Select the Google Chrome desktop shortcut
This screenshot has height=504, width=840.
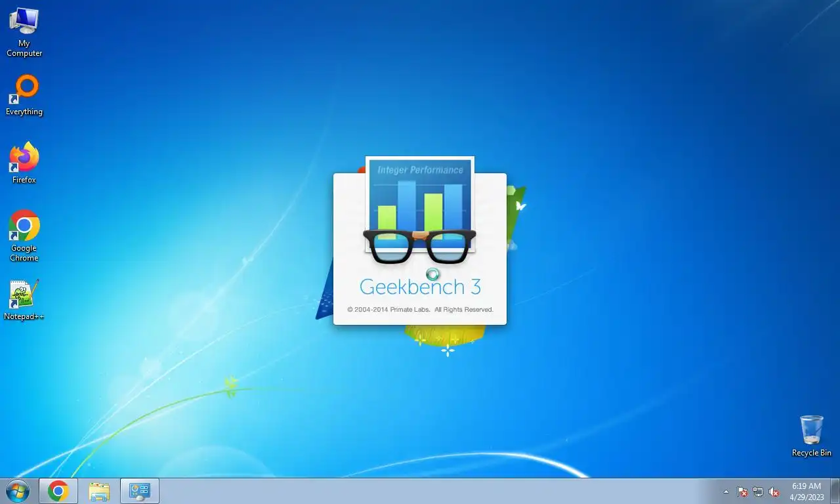click(x=24, y=236)
